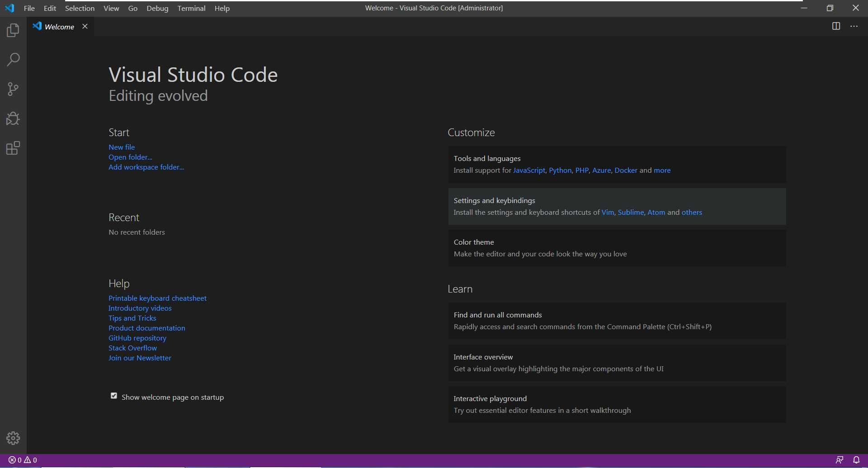Open GitHub repository link
868x468 pixels.
(137, 338)
